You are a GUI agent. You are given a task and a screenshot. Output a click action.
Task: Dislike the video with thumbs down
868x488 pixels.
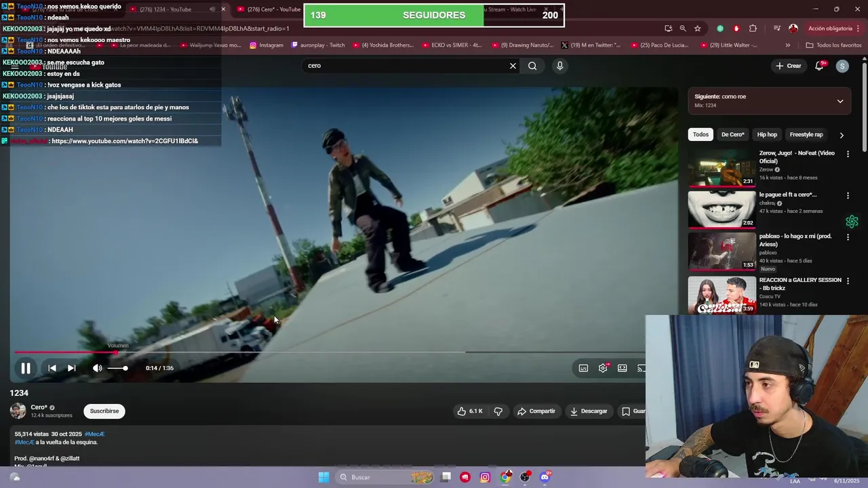click(498, 411)
